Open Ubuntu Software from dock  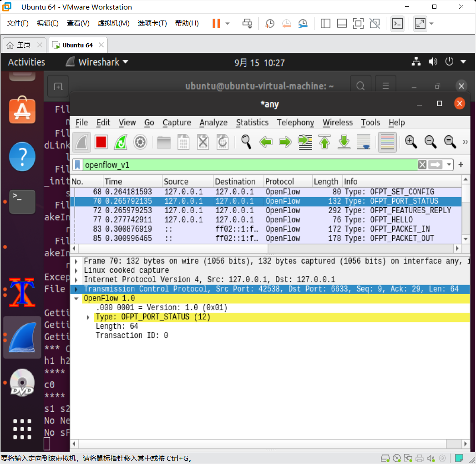click(x=22, y=110)
